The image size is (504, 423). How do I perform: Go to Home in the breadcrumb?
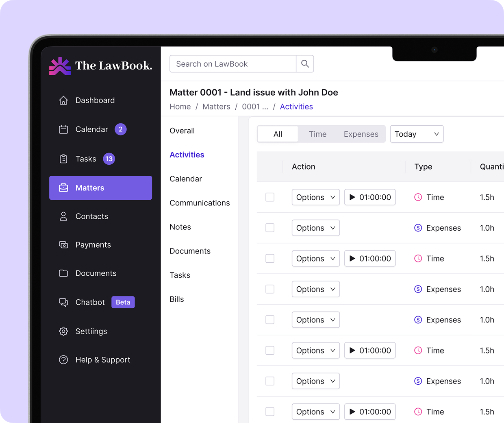(x=180, y=107)
